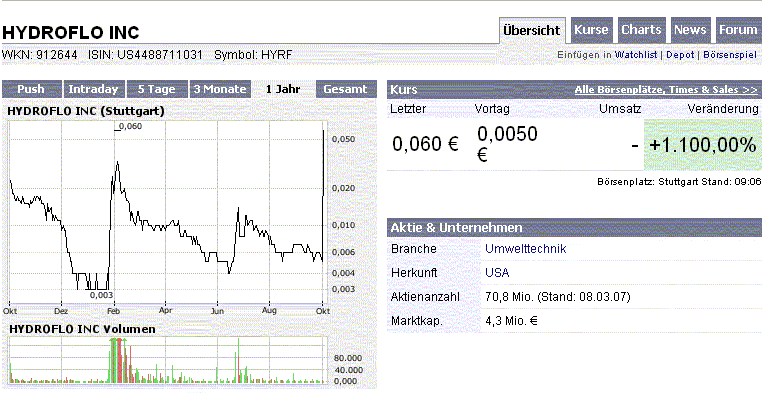Open the Charts tab
Screen dimensions: 775x407
641,30
